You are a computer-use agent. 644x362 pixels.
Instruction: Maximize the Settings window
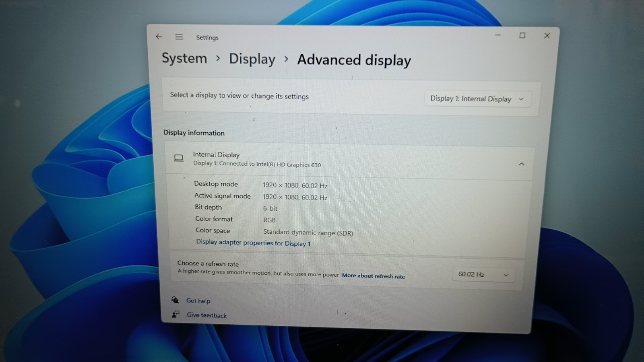coord(522,35)
